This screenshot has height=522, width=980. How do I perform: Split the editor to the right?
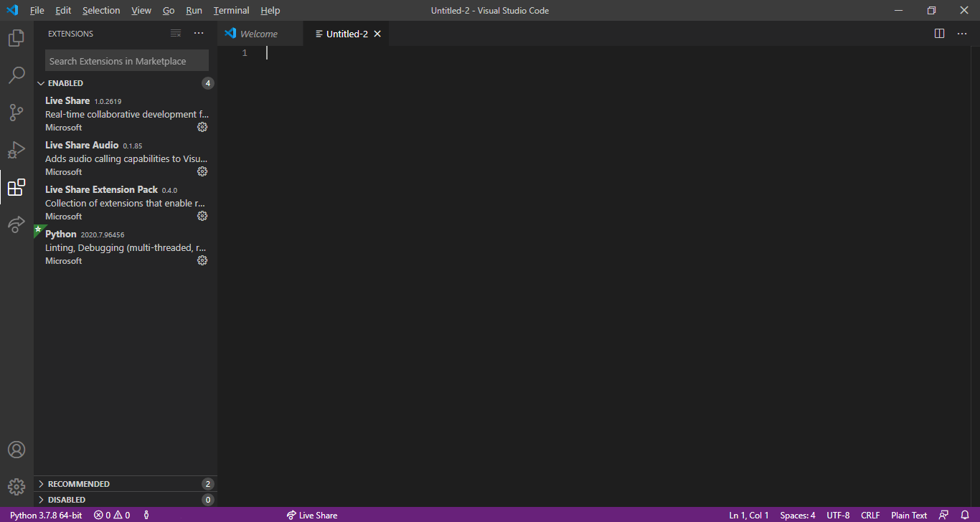[939, 34]
